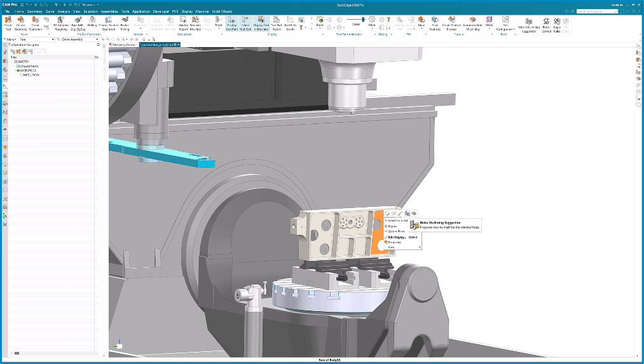The height and width of the screenshot is (364, 644).
Task: Switch to the Discovery Center tab
Action: (123, 45)
